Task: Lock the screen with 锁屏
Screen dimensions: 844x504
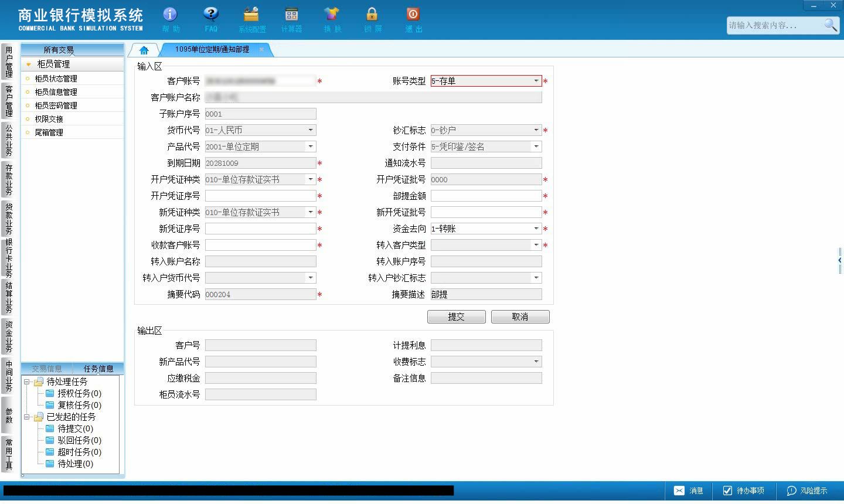Action: [x=372, y=19]
